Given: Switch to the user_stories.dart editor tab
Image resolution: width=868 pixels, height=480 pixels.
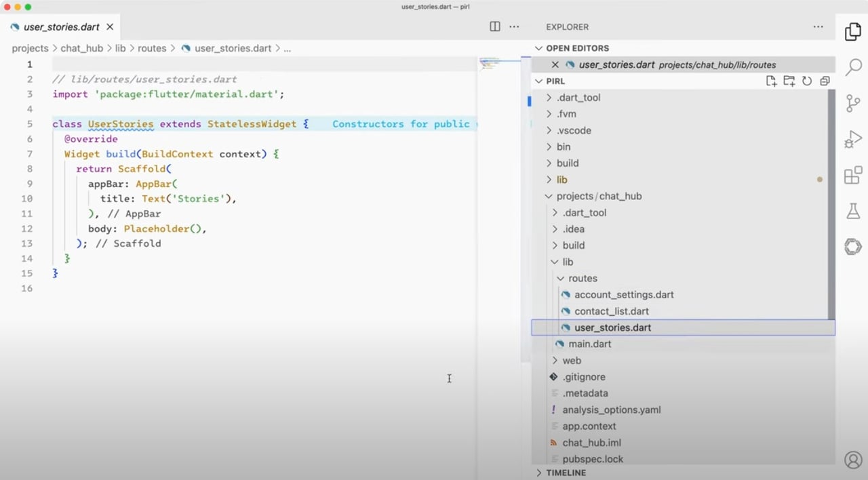Looking at the screenshot, I should 61,27.
